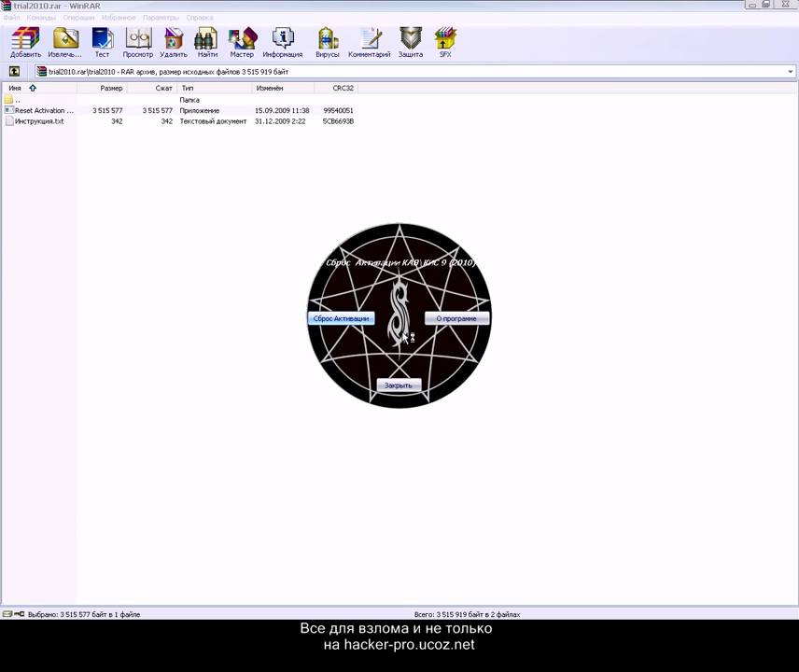799x672 pixels.
Task: Show archive Информация (Info)
Action: (283, 42)
